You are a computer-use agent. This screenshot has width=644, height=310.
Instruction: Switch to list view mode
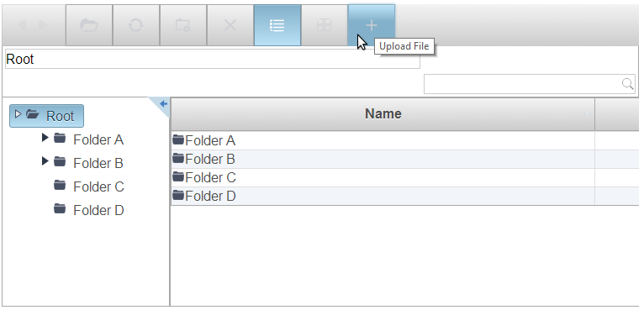coord(277,25)
